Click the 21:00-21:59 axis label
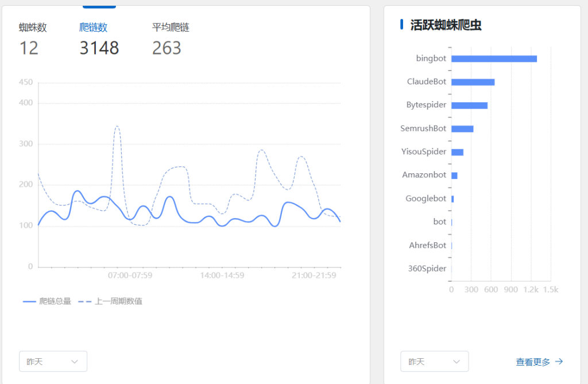Image resolution: width=588 pixels, height=384 pixels. click(x=314, y=276)
